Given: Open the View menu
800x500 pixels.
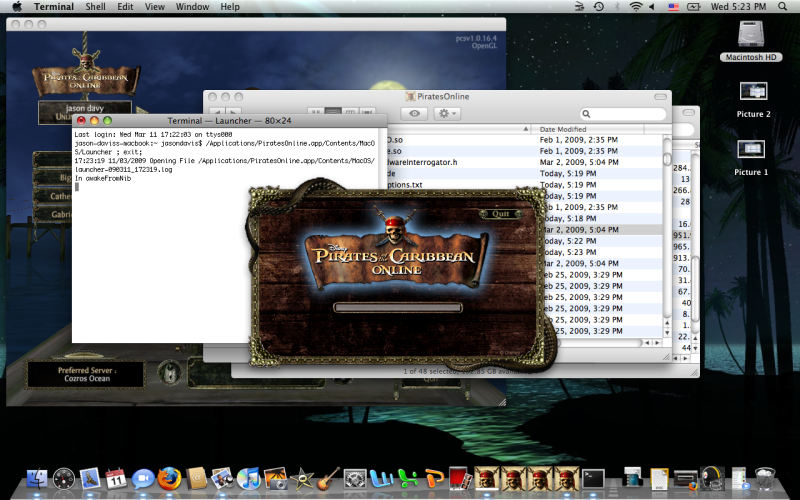Looking at the screenshot, I should (x=155, y=7).
